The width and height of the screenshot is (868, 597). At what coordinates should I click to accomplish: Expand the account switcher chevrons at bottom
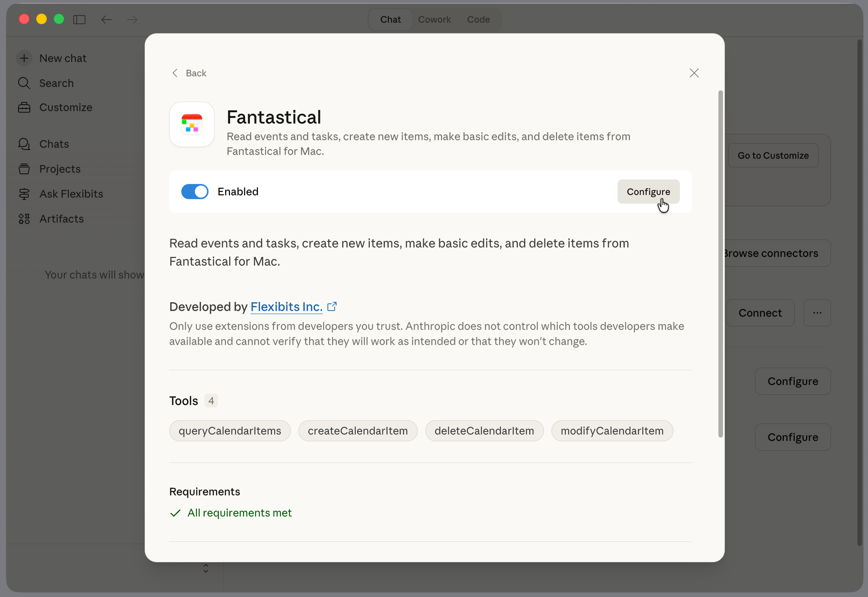pyautogui.click(x=206, y=568)
